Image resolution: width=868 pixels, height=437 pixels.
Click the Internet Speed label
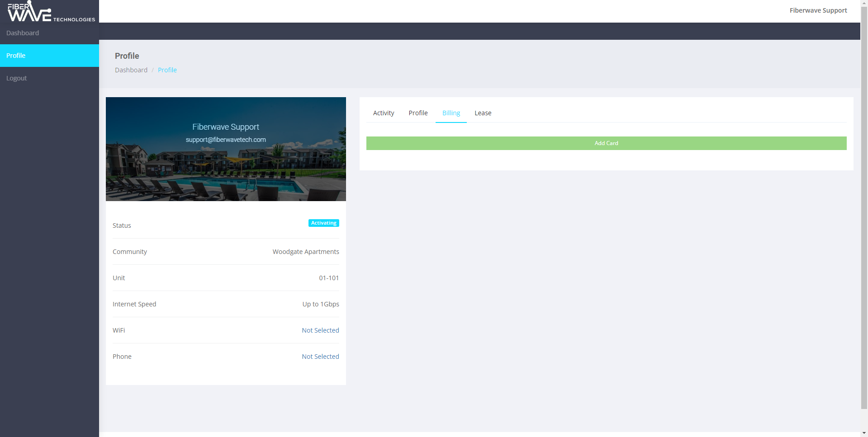[x=134, y=304]
